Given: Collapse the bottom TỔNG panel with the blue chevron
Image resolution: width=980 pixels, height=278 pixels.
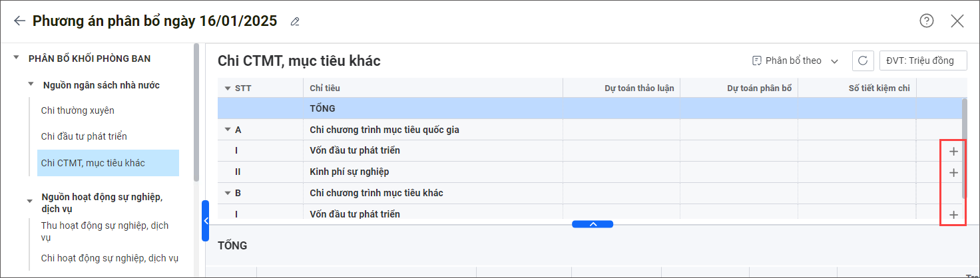Looking at the screenshot, I should [593, 224].
